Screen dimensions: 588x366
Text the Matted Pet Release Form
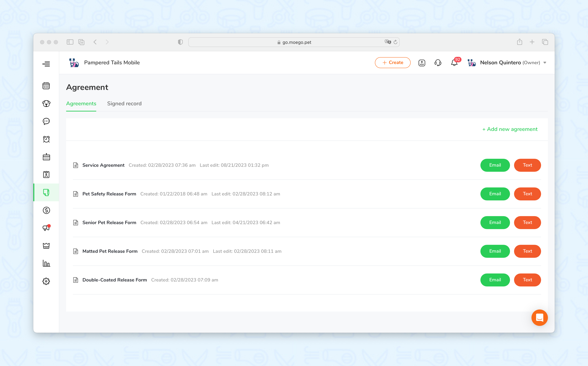(527, 251)
